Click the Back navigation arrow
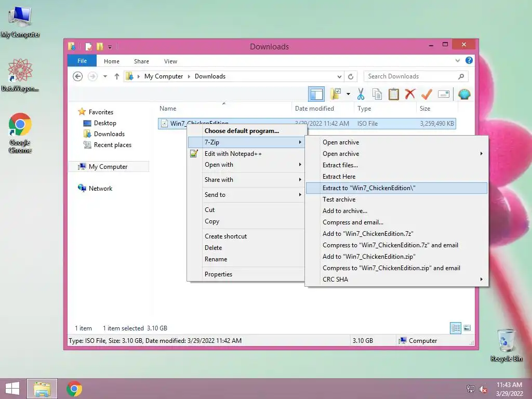Image resolution: width=532 pixels, height=399 pixels. 78,76
